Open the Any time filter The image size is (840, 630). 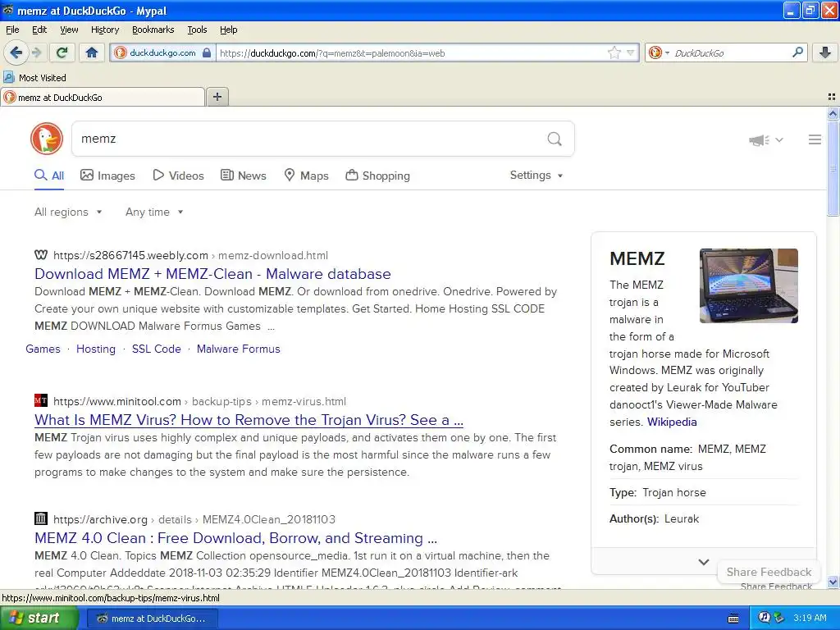154,212
